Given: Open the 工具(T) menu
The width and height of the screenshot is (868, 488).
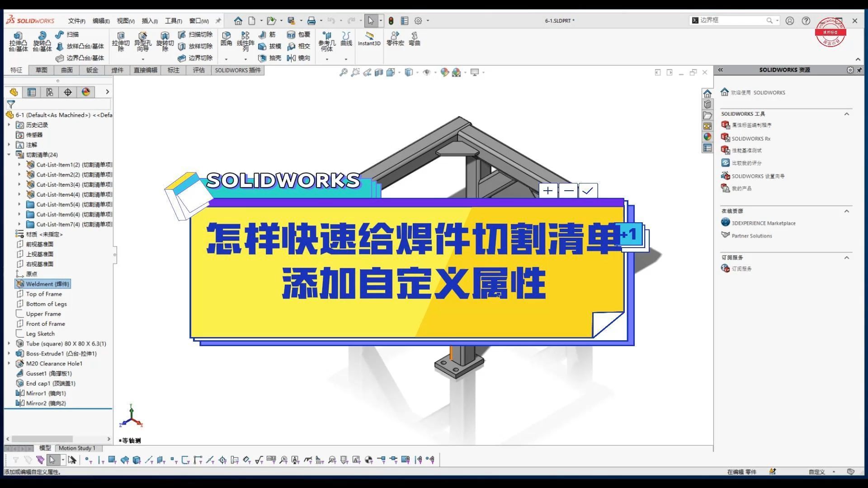Looking at the screenshot, I should [173, 21].
